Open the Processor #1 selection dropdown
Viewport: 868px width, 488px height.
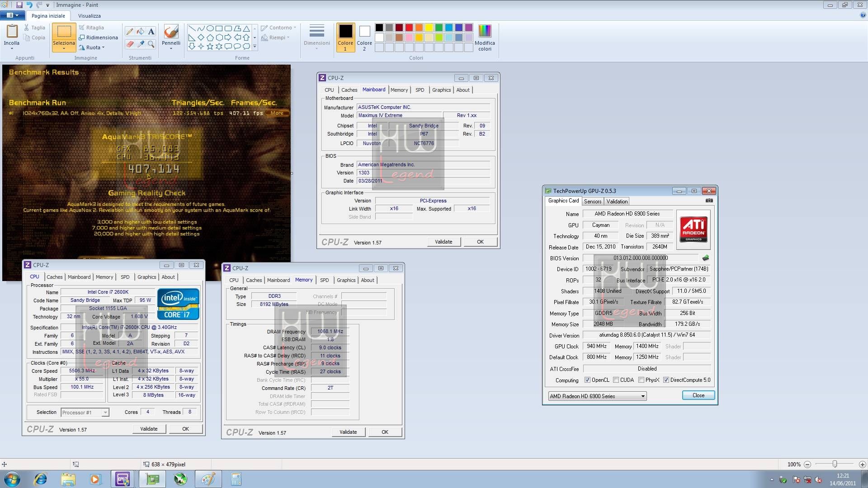(85, 413)
